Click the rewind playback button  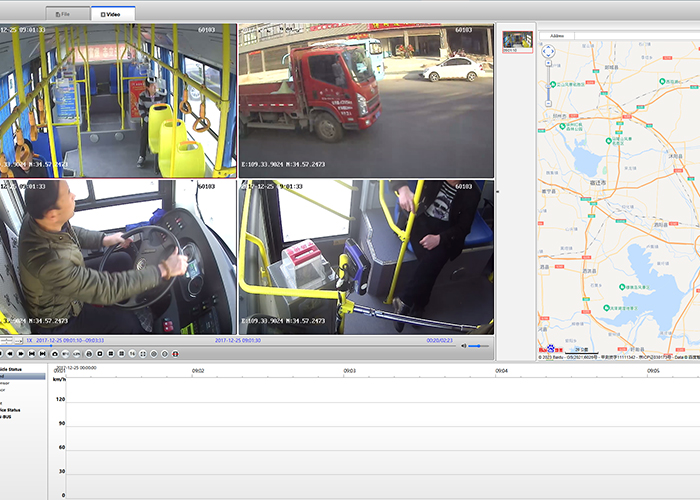click(10, 354)
